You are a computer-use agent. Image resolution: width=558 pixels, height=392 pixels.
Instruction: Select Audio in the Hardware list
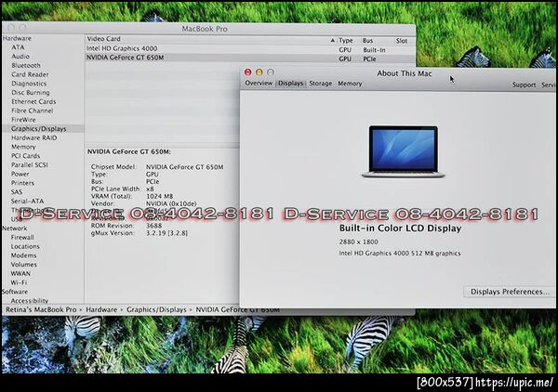click(20, 56)
